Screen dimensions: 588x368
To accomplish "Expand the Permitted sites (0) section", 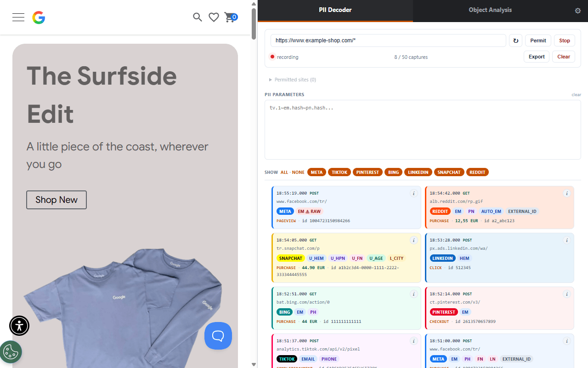I will click(293, 80).
